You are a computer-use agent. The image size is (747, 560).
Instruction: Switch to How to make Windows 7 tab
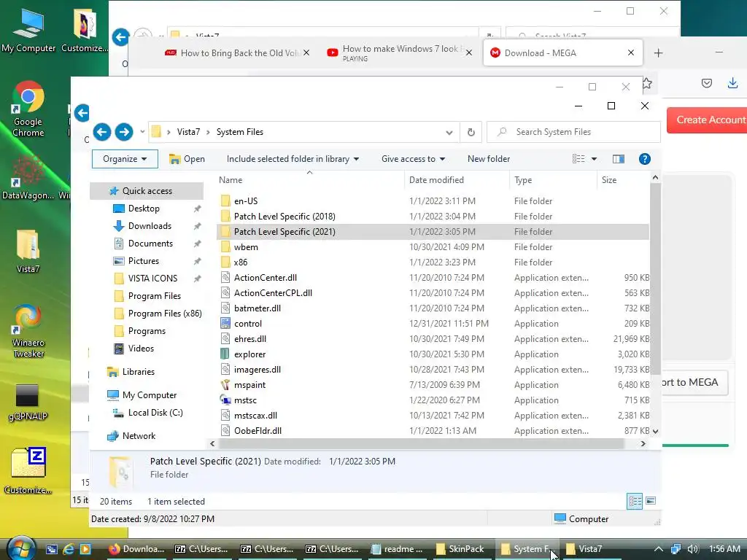click(399, 52)
